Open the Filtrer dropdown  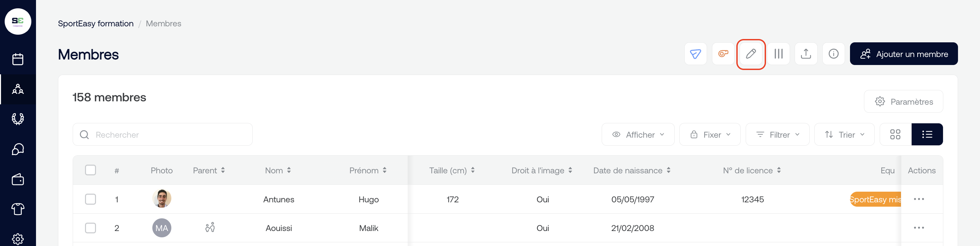(777, 135)
